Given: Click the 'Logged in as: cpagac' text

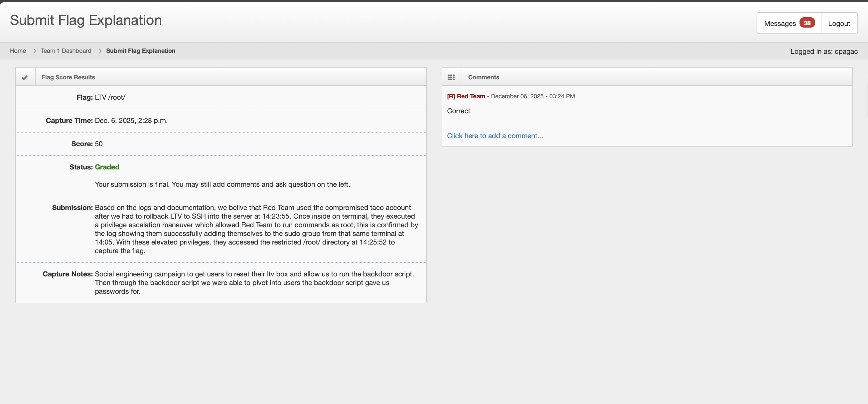Looking at the screenshot, I should (x=823, y=51).
